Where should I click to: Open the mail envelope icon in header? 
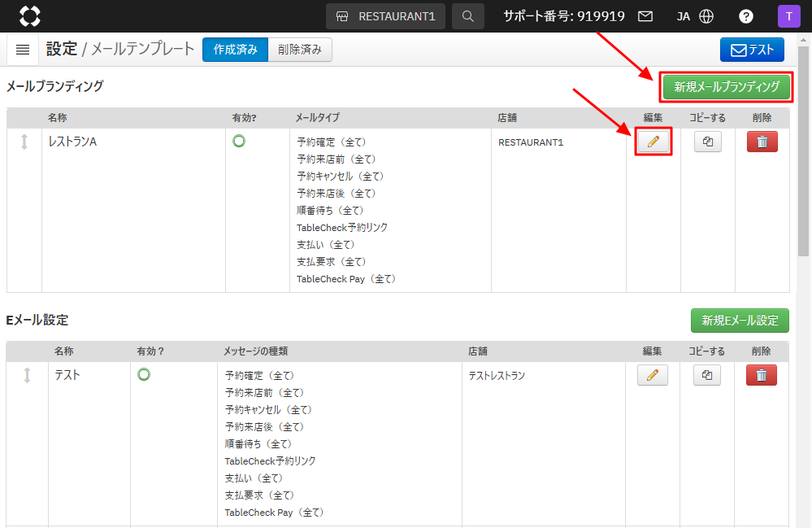[645, 16]
